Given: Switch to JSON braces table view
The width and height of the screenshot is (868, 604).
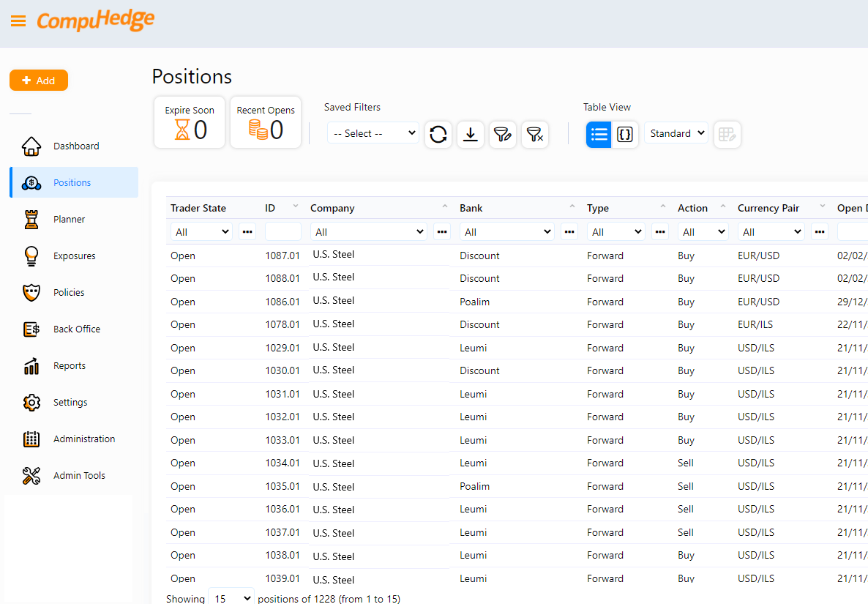Looking at the screenshot, I should click(x=625, y=135).
